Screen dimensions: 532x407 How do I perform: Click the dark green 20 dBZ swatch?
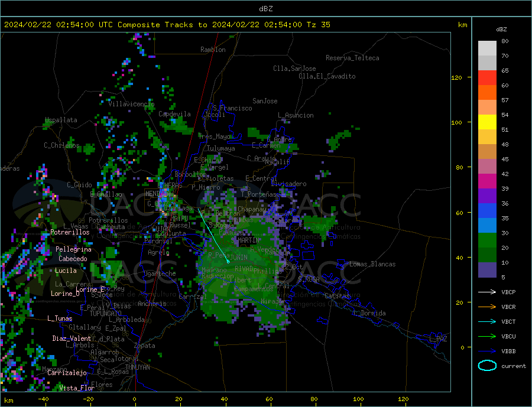[487, 255]
